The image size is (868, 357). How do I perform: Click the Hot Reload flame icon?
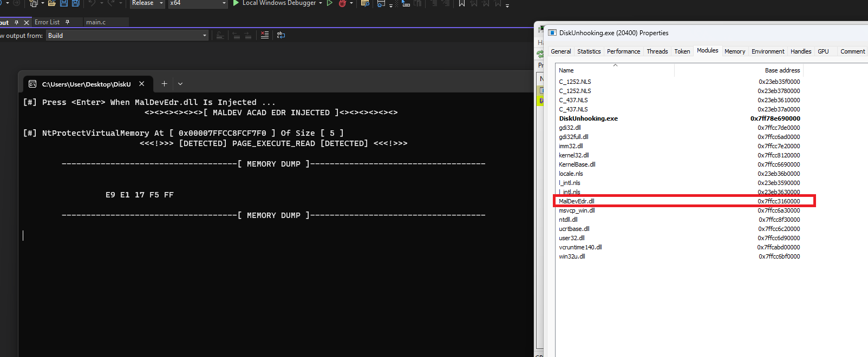(x=342, y=3)
